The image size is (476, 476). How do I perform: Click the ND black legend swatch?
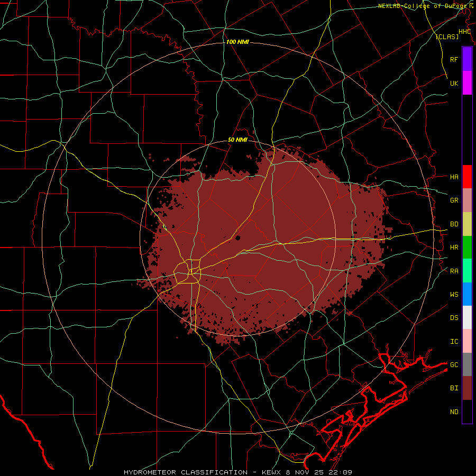click(467, 411)
